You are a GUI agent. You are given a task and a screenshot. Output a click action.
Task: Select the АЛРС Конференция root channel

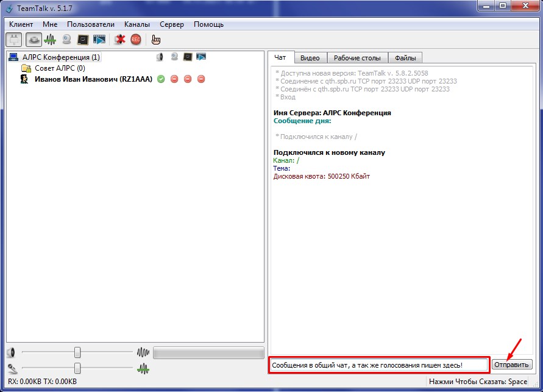(x=60, y=57)
